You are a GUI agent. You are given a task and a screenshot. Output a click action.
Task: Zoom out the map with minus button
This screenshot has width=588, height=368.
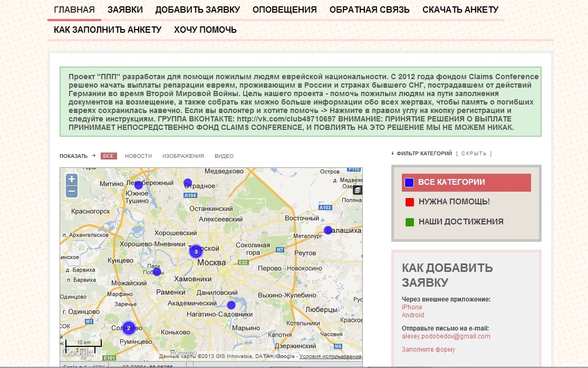pyautogui.click(x=72, y=192)
